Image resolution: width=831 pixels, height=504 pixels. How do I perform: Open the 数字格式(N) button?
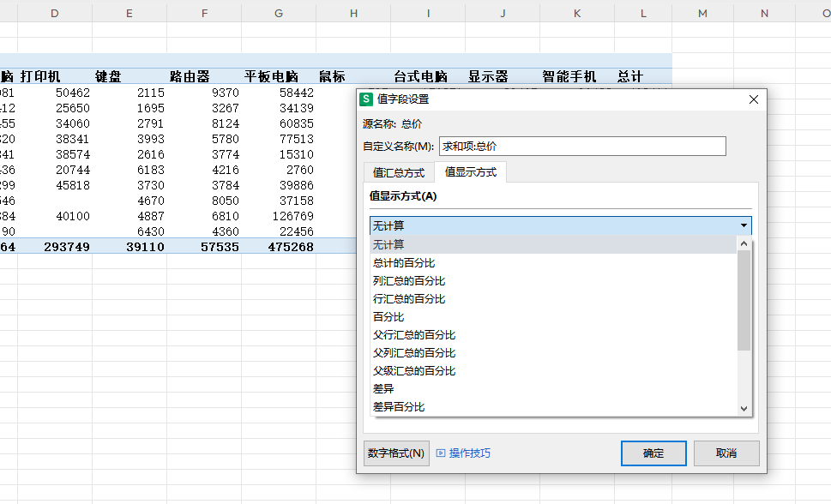[x=395, y=453]
